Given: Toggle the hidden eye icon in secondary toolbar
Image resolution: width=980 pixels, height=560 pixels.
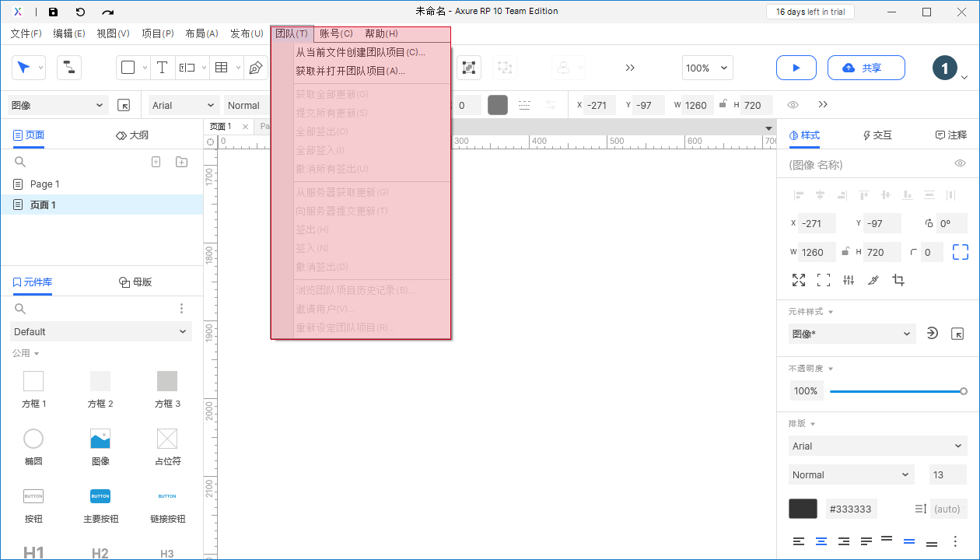Looking at the screenshot, I should click(x=793, y=105).
